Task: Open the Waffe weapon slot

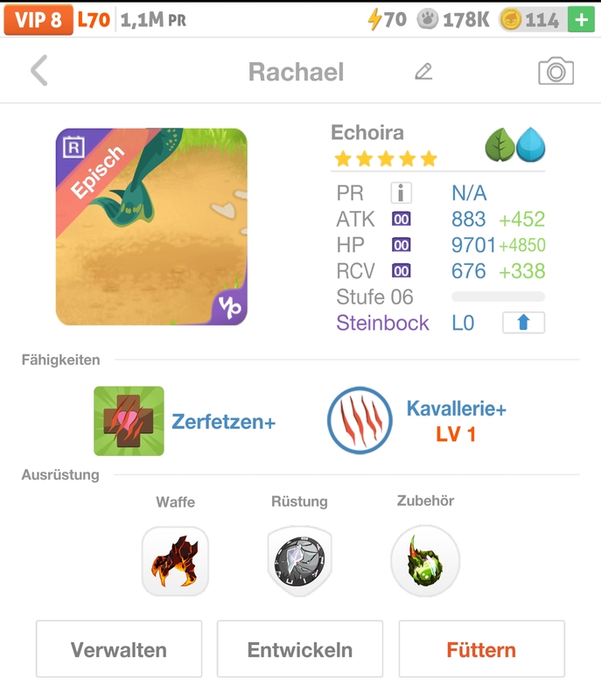Action: (175, 561)
